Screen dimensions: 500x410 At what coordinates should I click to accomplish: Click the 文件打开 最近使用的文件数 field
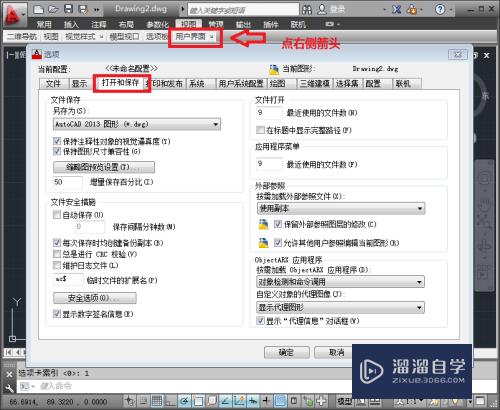tap(269, 113)
